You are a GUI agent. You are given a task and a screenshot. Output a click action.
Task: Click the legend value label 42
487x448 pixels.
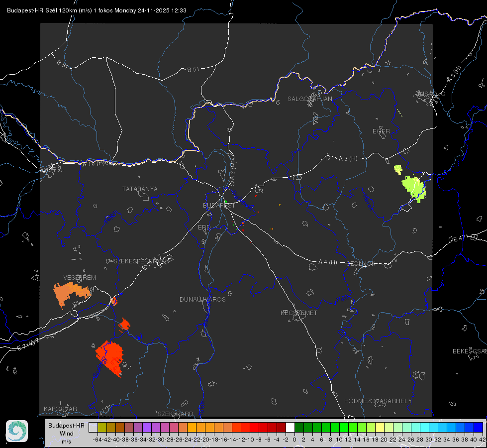pos(482,440)
